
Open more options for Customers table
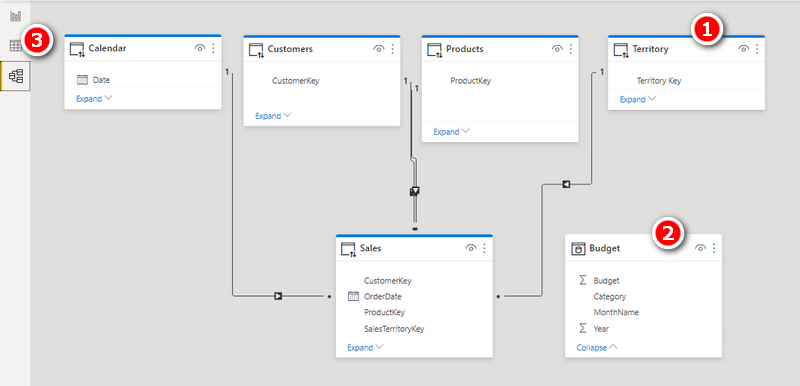point(392,49)
